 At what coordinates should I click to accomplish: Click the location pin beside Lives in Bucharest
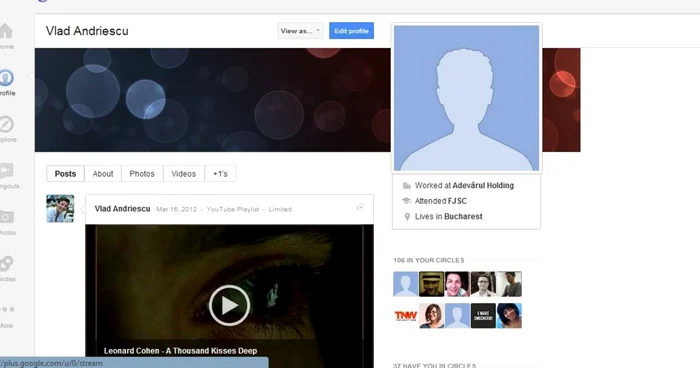tap(407, 217)
